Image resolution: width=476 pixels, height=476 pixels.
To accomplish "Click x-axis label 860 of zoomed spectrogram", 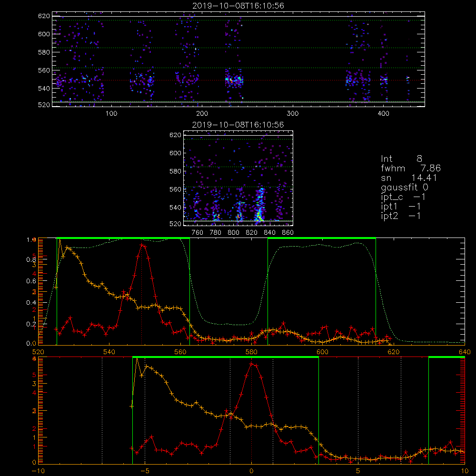I will pos(288,233).
